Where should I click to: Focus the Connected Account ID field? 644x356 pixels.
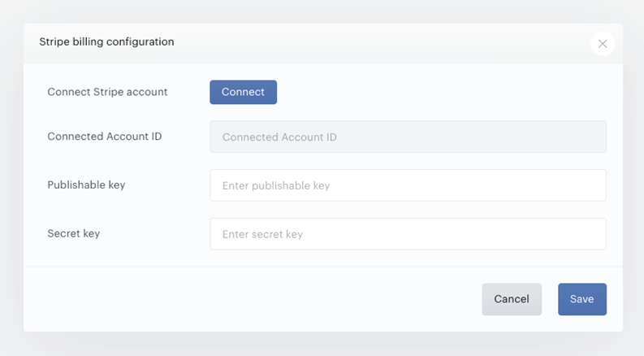[408, 137]
